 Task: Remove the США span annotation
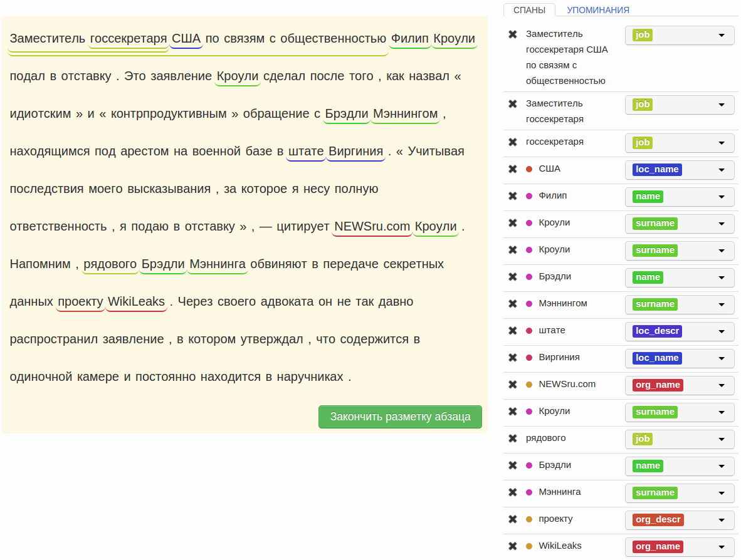[512, 169]
